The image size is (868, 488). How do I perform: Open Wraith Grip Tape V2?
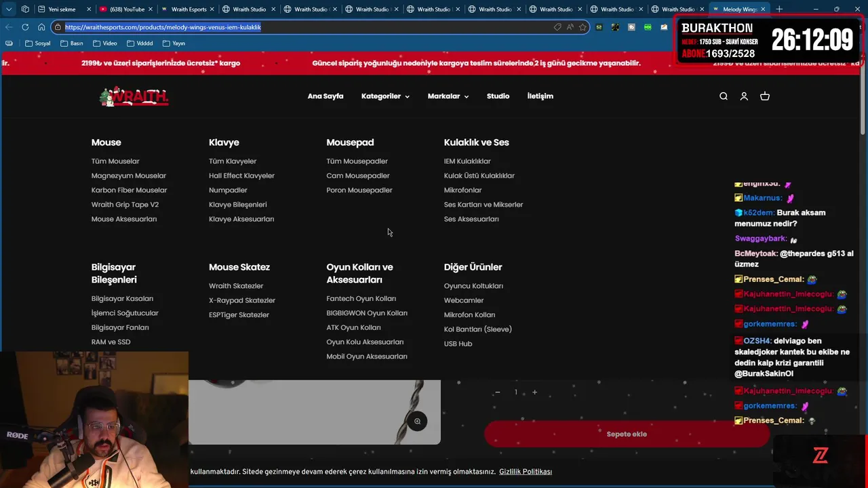point(125,205)
